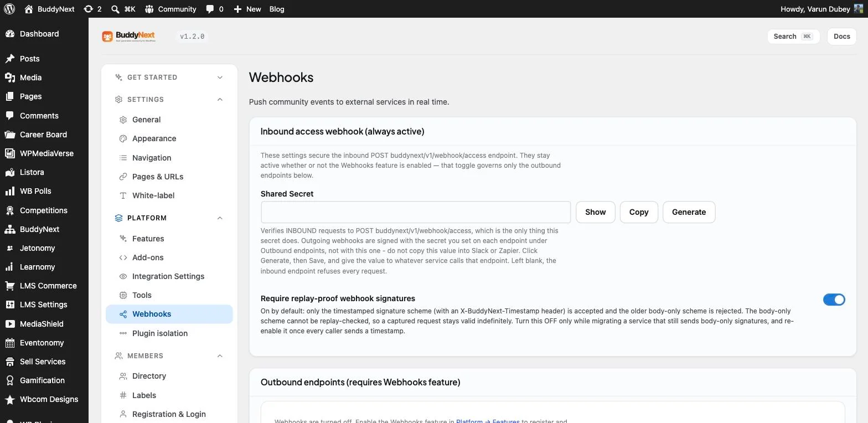
Task: Open LMS Commerce cart icon
Action: click(9, 286)
